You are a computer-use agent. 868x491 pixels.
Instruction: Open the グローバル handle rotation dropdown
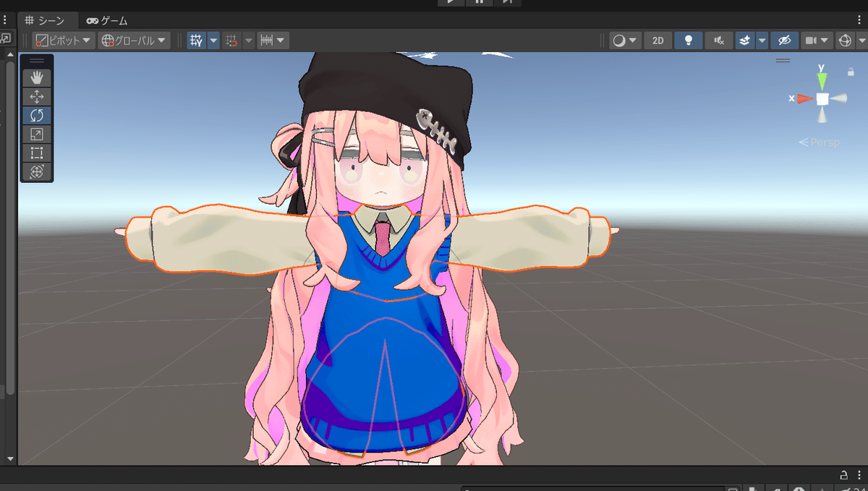135,40
